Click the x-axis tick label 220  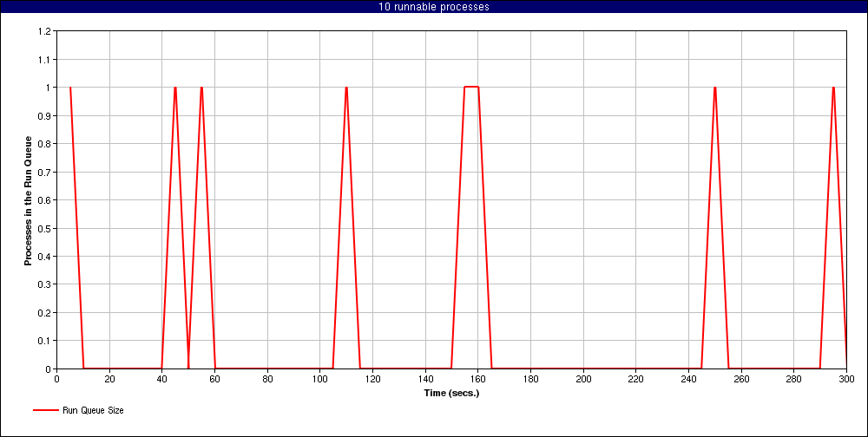(x=636, y=379)
